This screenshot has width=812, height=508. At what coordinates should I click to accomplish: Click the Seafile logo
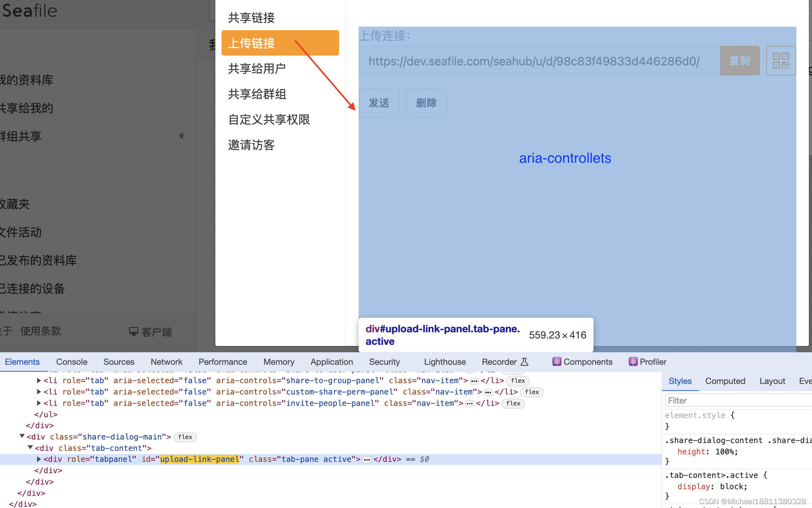(30, 11)
